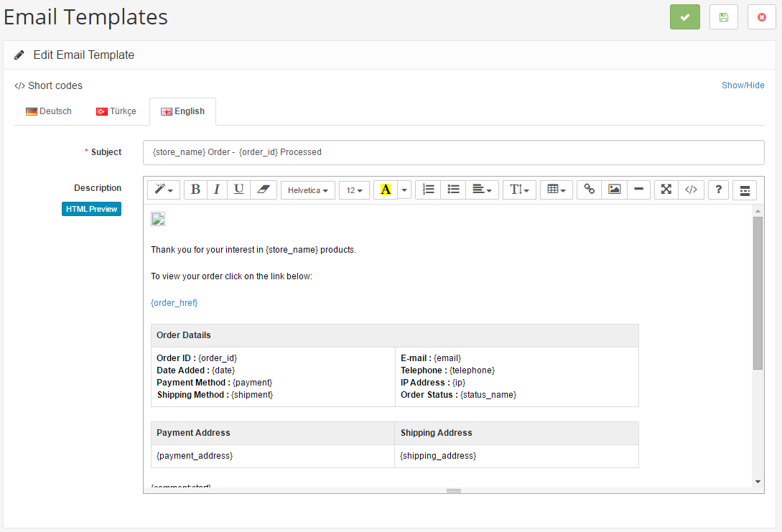Click the 'Order Status : {status_name}' text
Screen dimensions: 782x532
coord(458,395)
